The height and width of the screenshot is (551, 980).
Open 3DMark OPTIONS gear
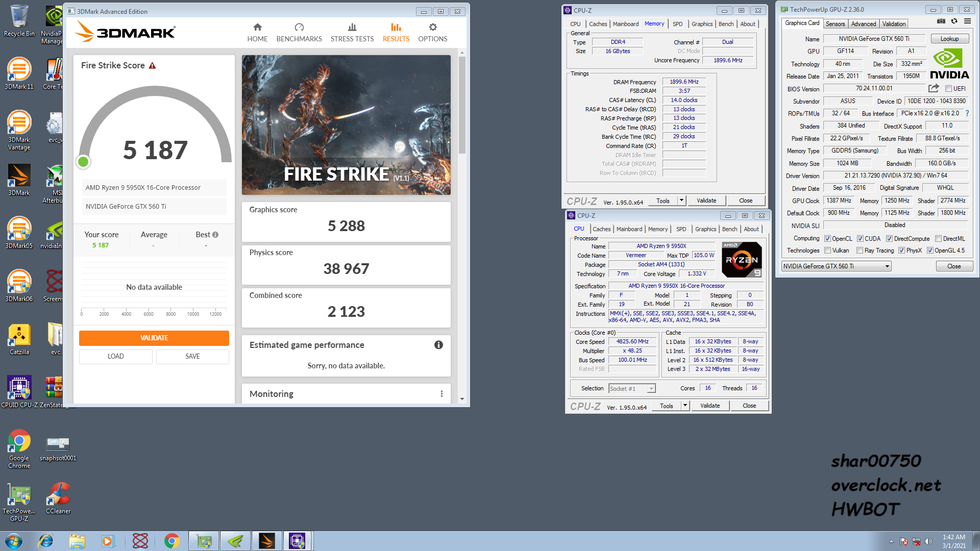pyautogui.click(x=433, y=33)
